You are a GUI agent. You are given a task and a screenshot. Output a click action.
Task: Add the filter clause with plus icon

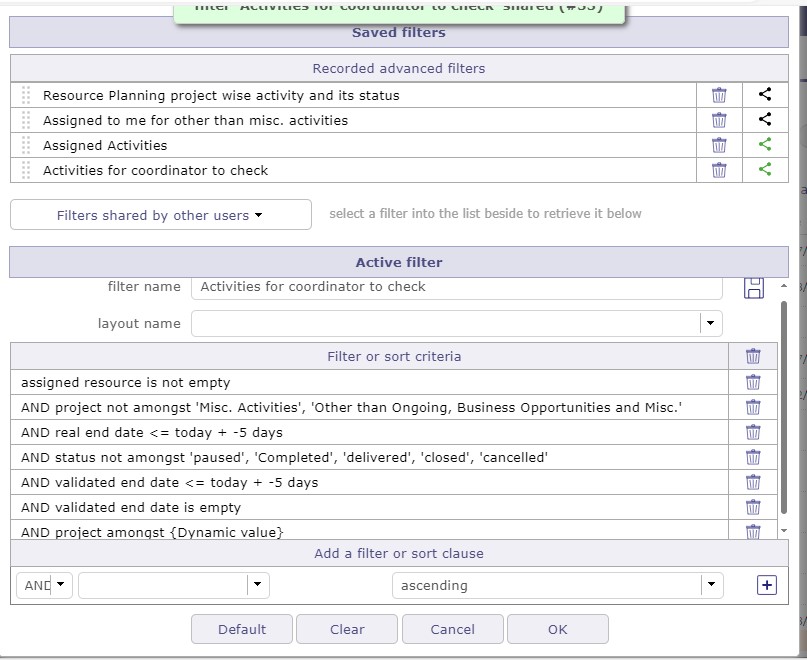(x=767, y=585)
